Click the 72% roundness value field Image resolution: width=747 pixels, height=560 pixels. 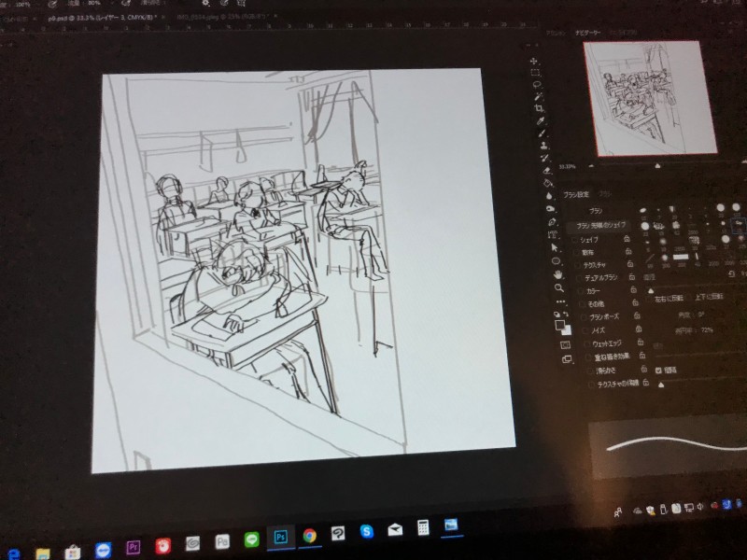(x=707, y=329)
